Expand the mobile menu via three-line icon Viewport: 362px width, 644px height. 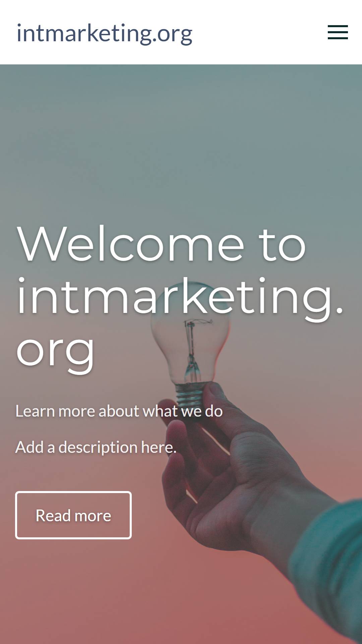click(x=338, y=32)
